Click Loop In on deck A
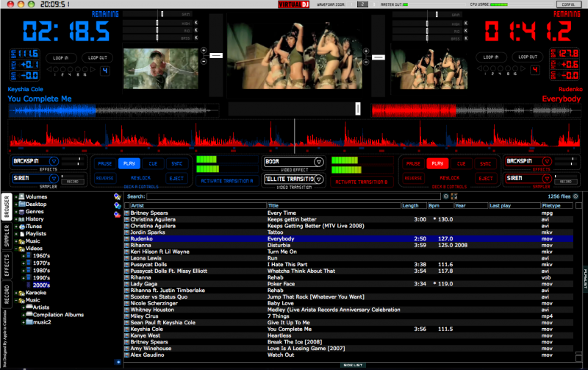The image size is (588, 370). [x=61, y=58]
